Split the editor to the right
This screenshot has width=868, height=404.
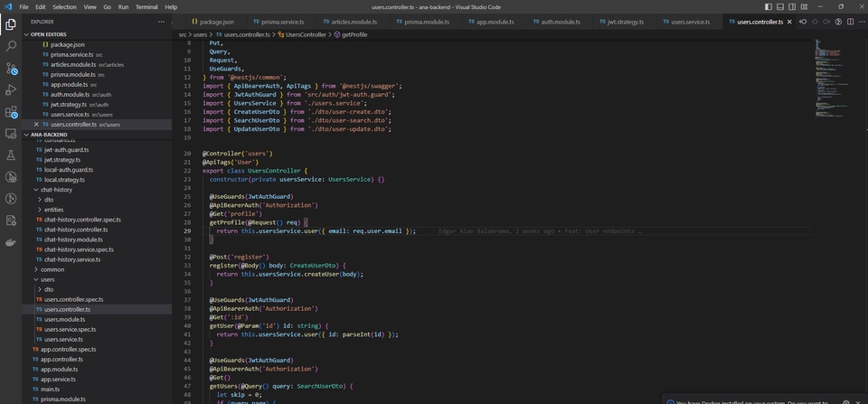[850, 22]
